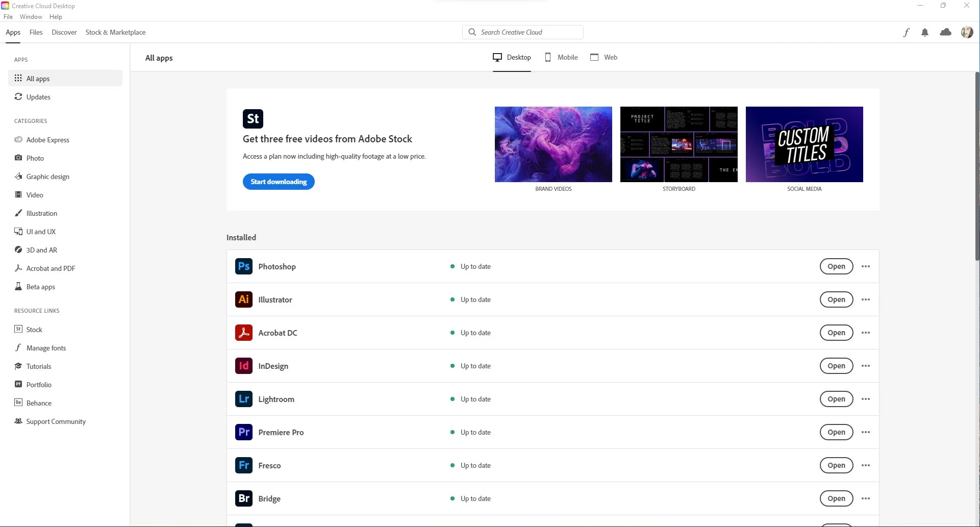Show Mobile apps tab

[561, 57]
